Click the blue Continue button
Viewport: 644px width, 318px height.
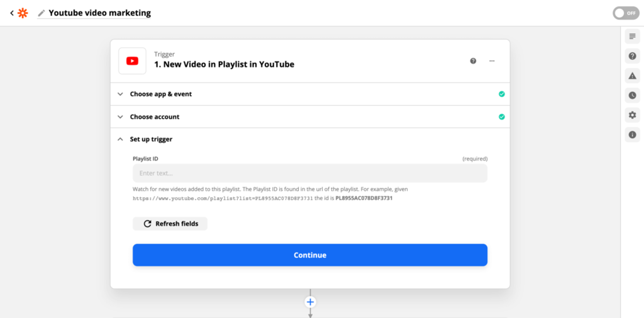(x=310, y=255)
